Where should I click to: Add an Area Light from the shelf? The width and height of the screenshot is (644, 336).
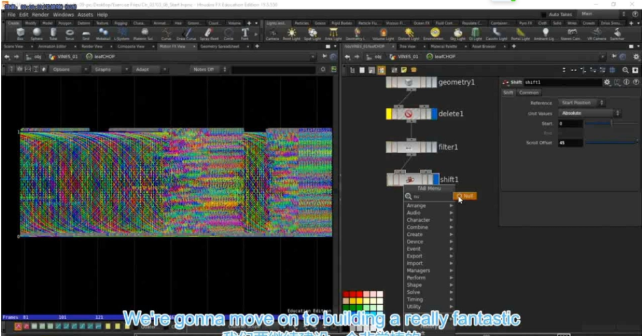coord(333,34)
